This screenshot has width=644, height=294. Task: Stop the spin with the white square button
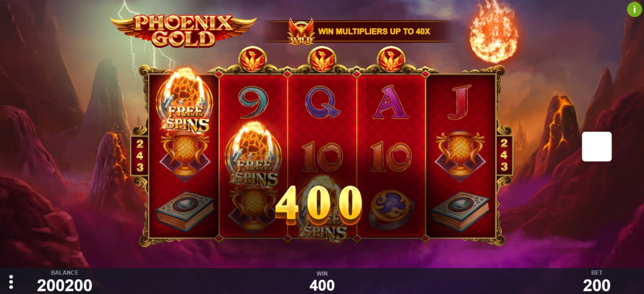pos(597,147)
